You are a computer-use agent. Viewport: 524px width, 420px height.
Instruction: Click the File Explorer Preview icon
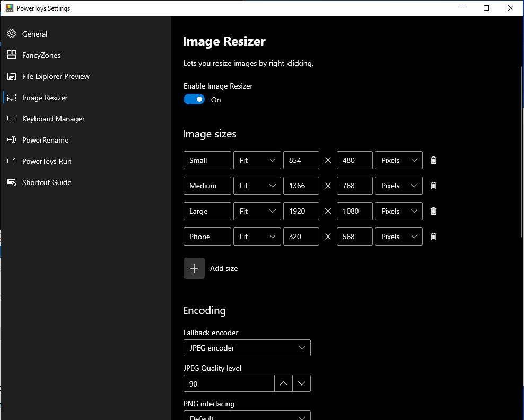(12, 76)
